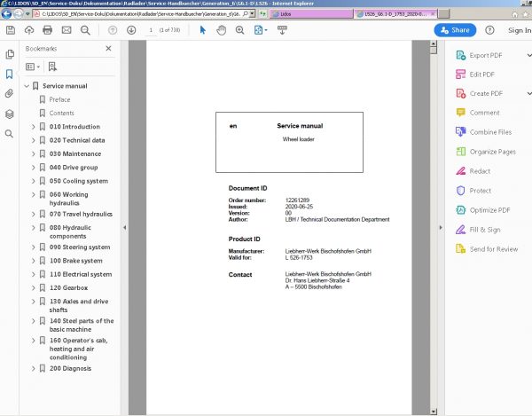
Task: Click the Optimize PDF icon
Action: 461,210
